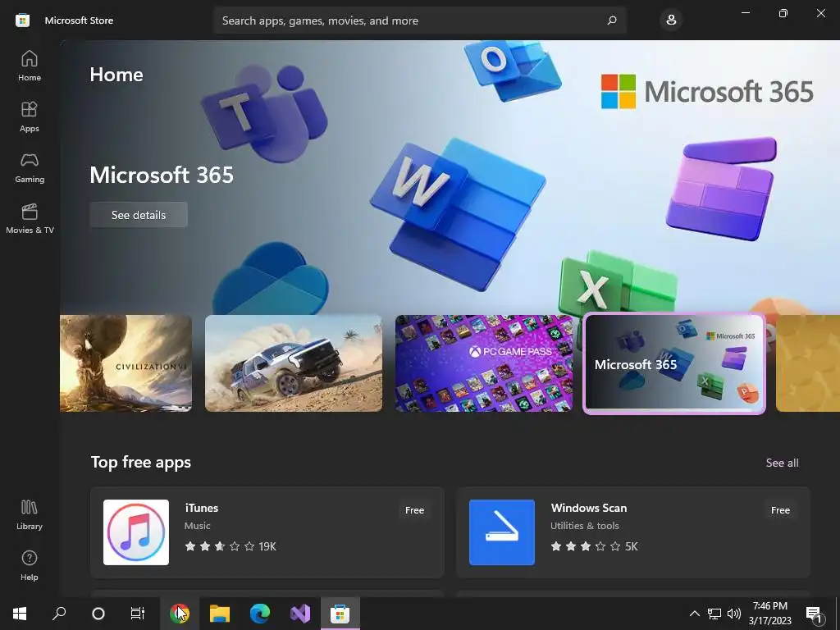Open Cortana circle icon on taskbar

(98, 614)
